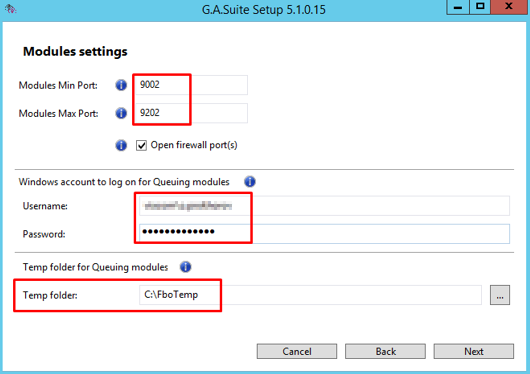Select the Username input field
The height and width of the screenshot is (374, 530).
pyautogui.click(x=324, y=206)
